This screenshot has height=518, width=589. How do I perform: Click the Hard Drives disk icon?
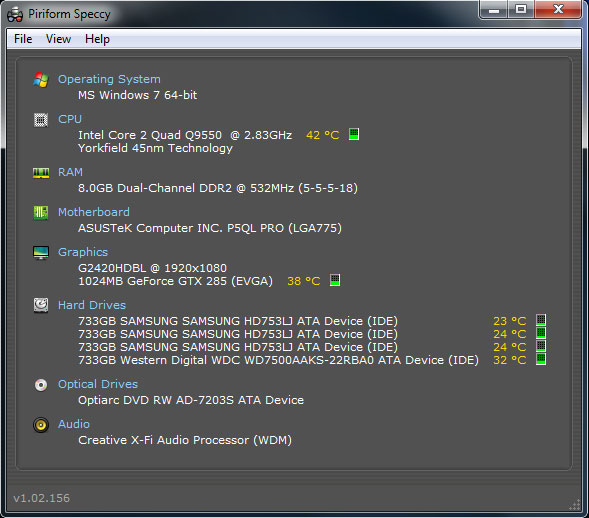coord(41,305)
